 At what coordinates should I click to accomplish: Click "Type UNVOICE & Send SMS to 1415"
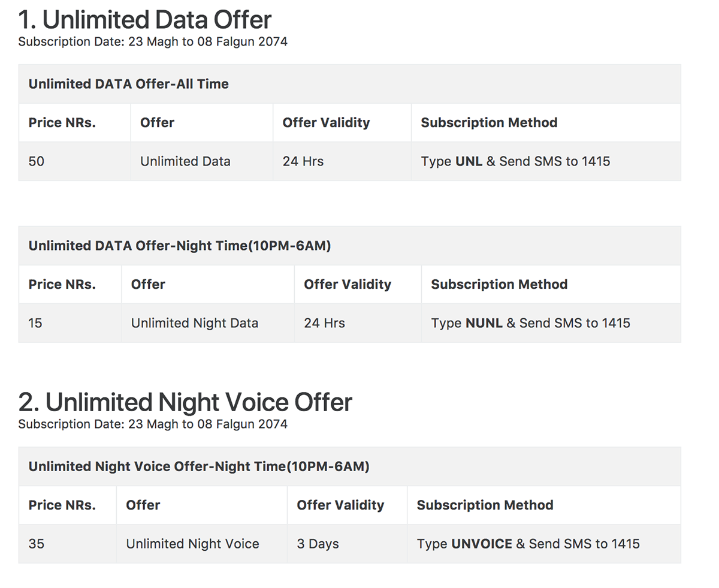(x=528, y=544)
